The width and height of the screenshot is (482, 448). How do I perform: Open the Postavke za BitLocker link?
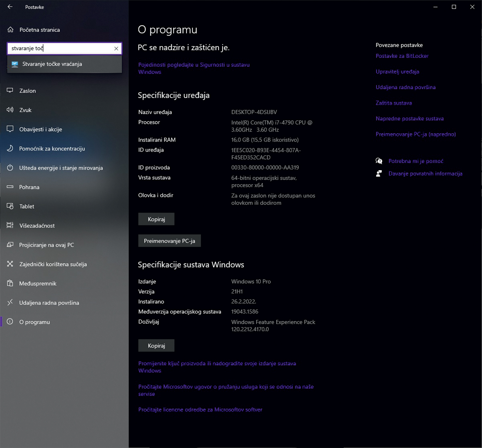pos(402,56)
